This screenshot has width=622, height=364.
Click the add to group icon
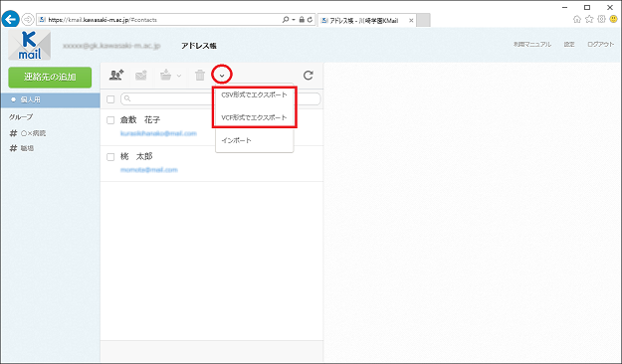click(x=166, y=75)
